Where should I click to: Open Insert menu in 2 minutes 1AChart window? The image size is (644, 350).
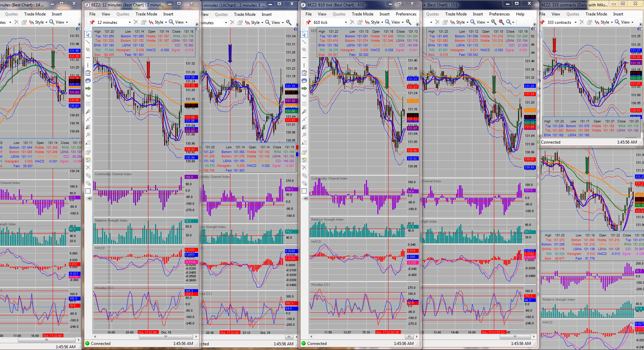[x=267, y=14]
